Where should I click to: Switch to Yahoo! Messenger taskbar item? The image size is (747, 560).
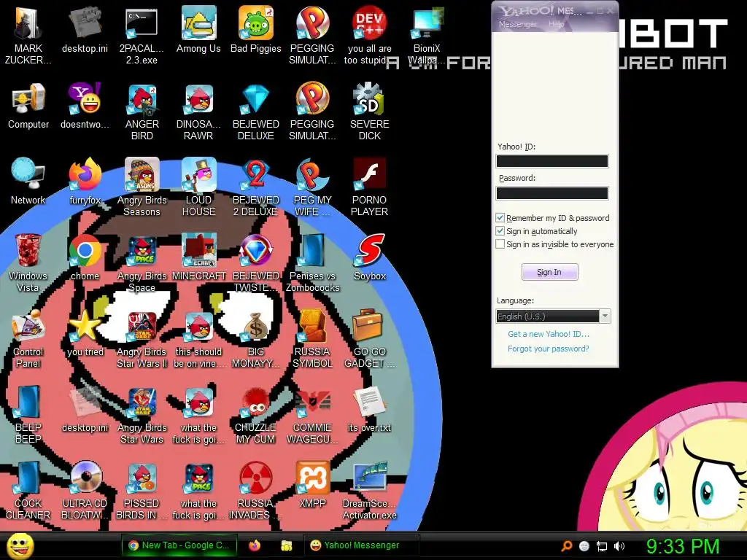(362, 545)
